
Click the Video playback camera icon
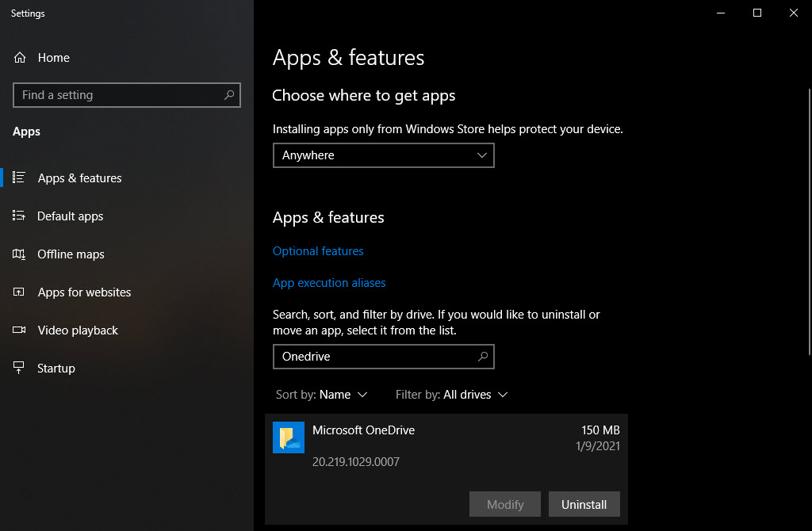pyautogui.click(x=19, y=330)
